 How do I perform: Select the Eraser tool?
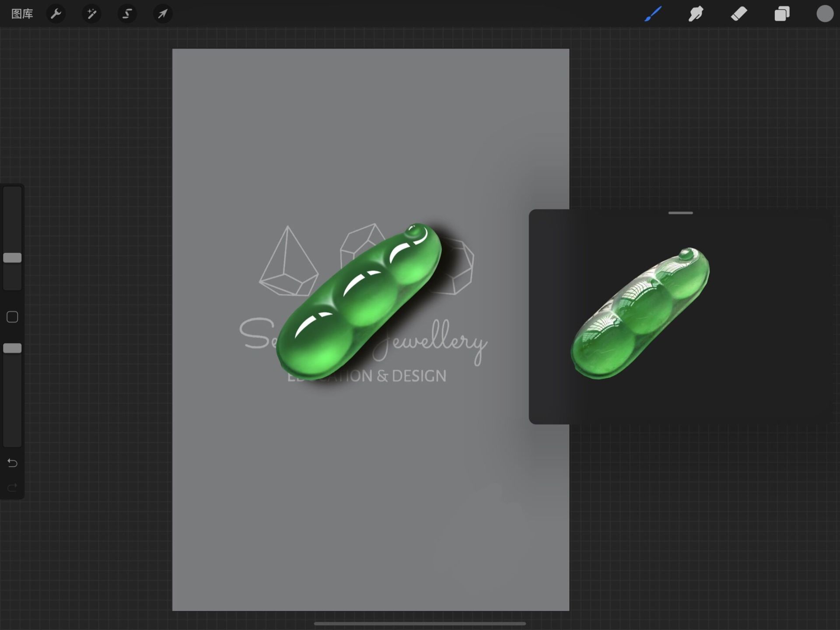(x=739, y=14)
